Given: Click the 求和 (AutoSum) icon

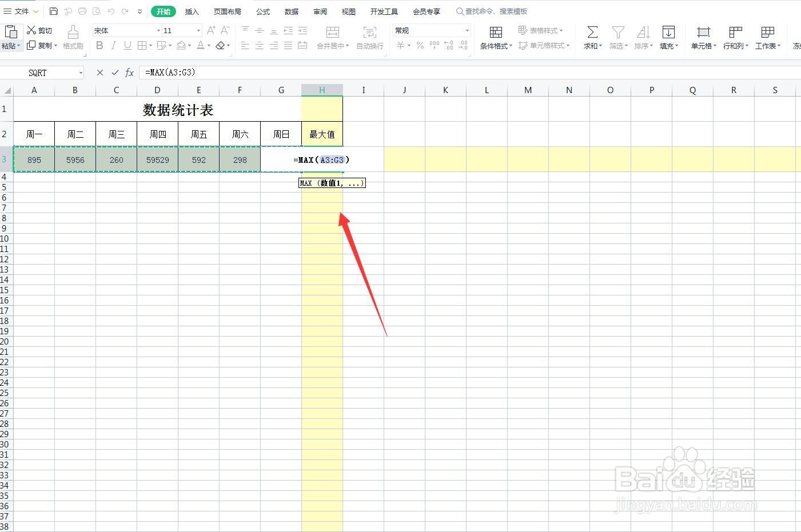Looking at the screenshot, I should click(592, 36).
